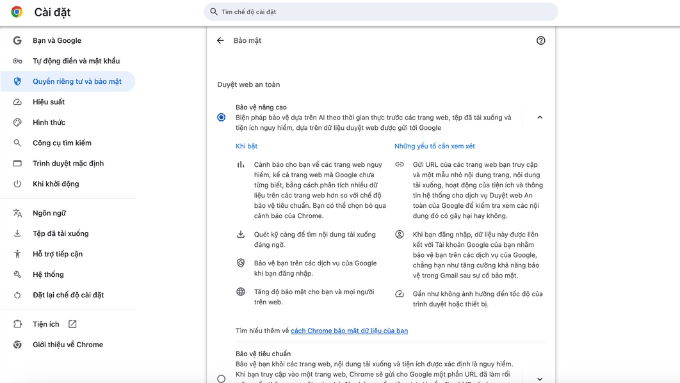Click the 'Cài đặt' page heading

coord(52,12)
